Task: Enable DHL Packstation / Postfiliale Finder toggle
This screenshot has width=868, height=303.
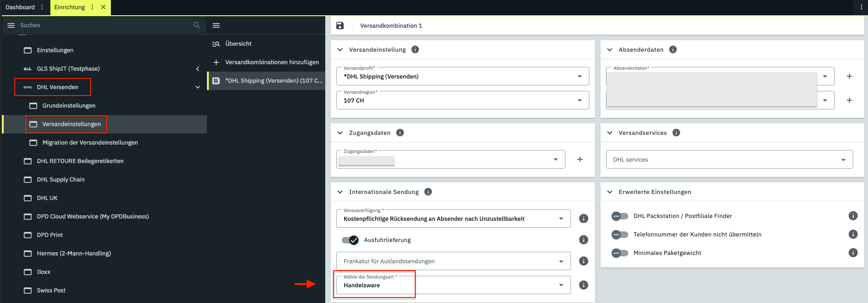Action: (x=619, y=216)
